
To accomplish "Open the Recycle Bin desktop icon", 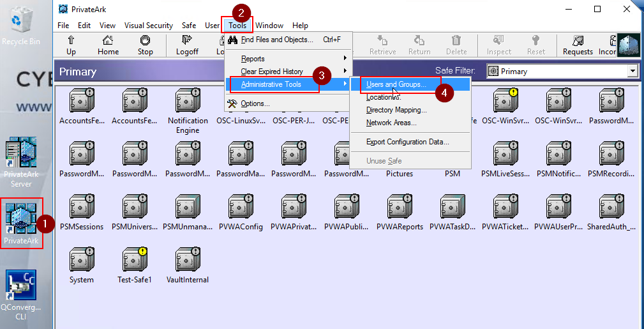I will [x=21, y=25].
